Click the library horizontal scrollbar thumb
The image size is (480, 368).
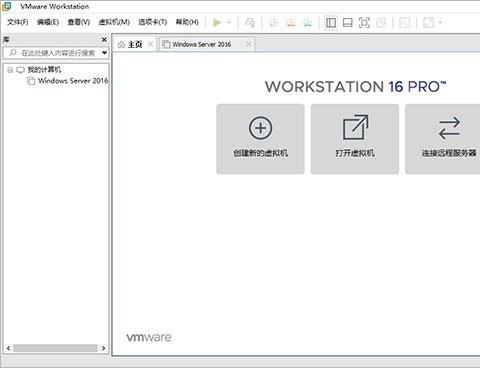point(55,348)
